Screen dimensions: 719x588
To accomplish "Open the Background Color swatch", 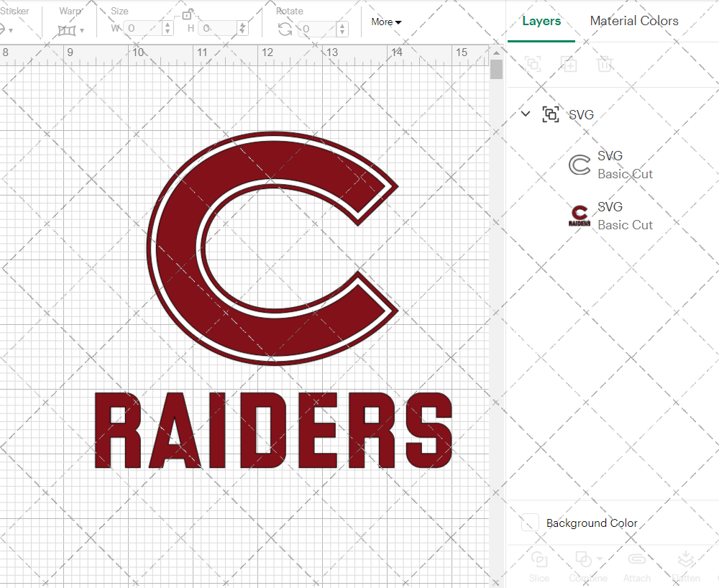I will point(530,523).
